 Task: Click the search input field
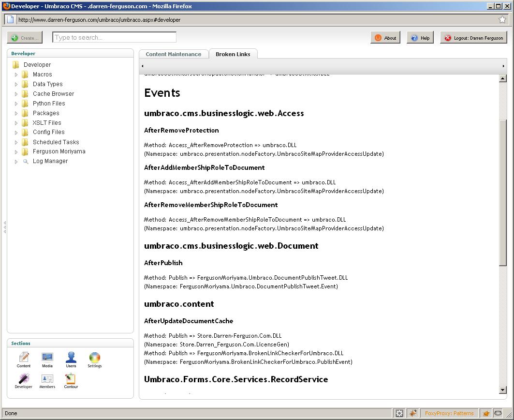point(114,37)
